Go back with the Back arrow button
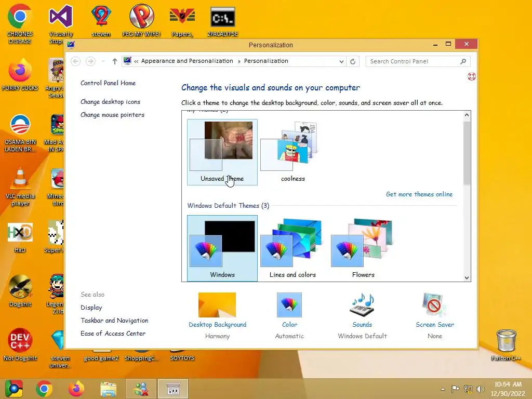Screen dimensions: 532x399 [x=76, y=61]
